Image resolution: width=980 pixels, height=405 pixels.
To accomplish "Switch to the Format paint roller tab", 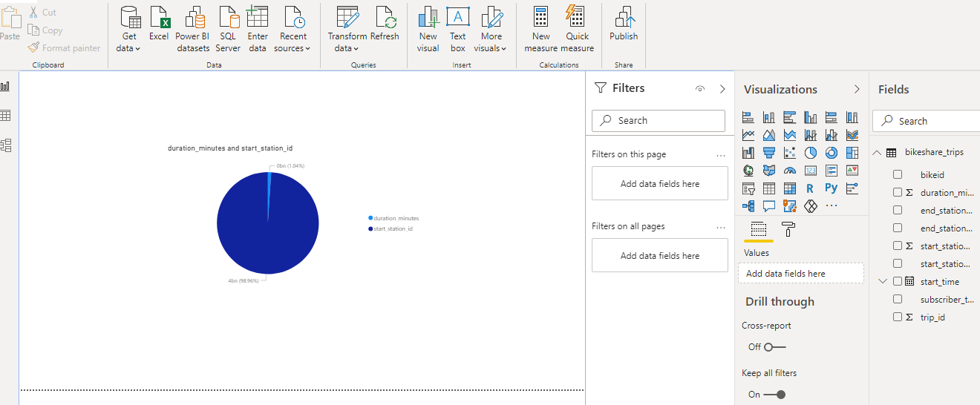I will coord(788,230).
